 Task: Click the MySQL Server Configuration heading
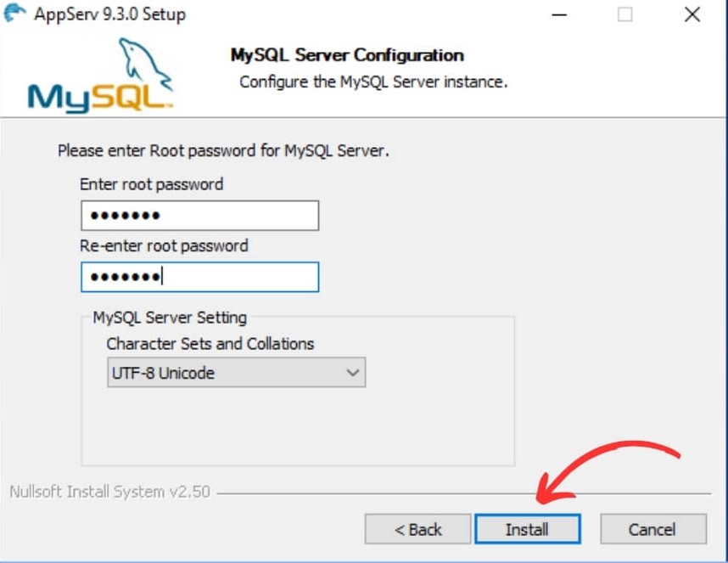347,55
